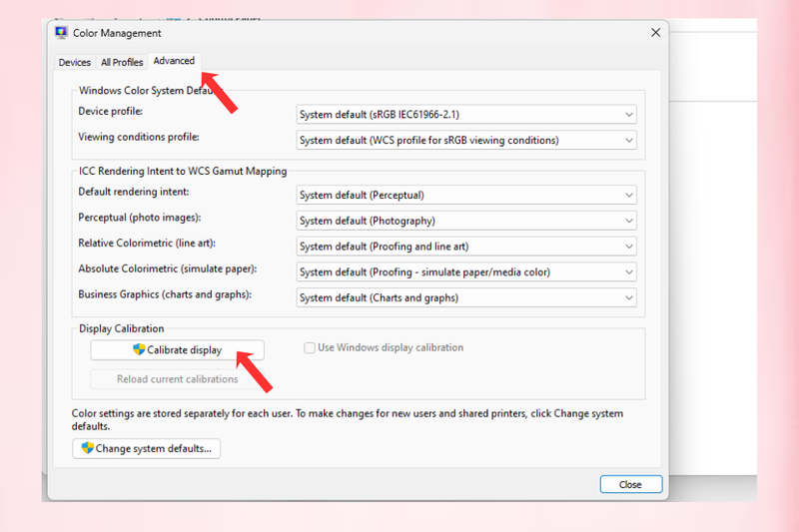Expand the Default rendering intent dropdown
This screenshot has height=532, width=799.
pos(466,195)
